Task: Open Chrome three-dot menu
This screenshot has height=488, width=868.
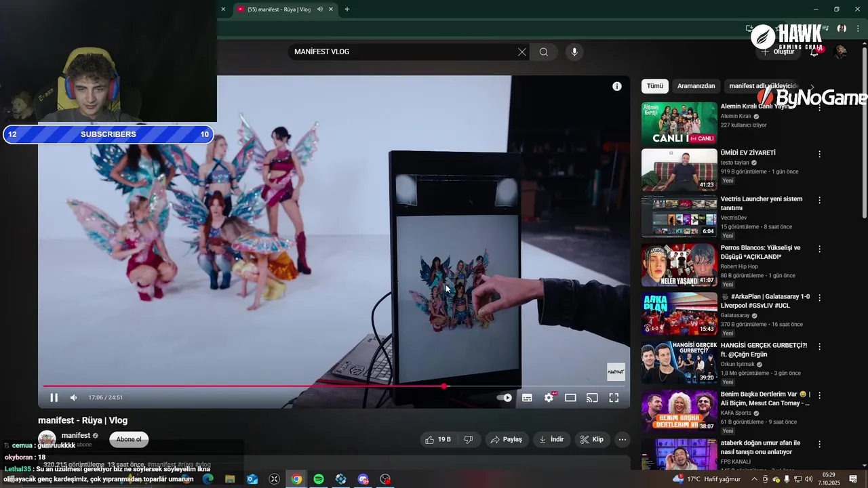Action: coord(858,29)
